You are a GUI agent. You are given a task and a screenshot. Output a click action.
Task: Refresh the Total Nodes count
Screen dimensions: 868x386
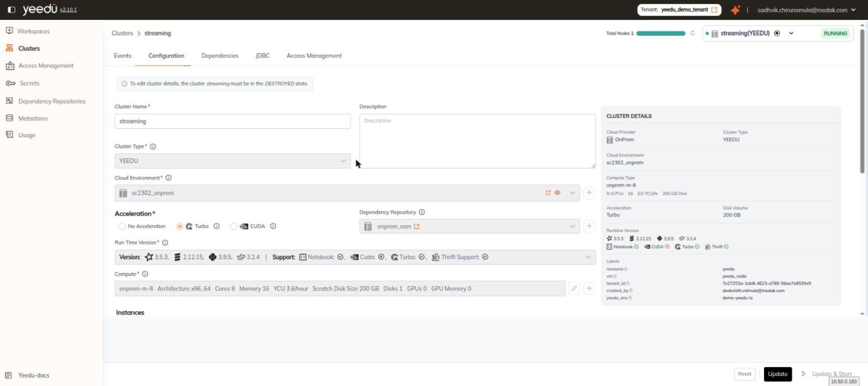coord(693,33)
